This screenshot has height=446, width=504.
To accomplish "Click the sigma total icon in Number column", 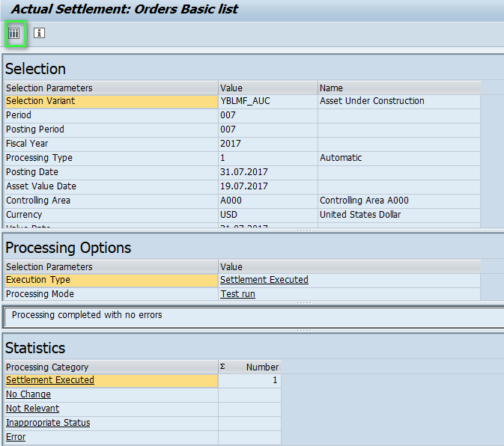I will click(222, 367).
